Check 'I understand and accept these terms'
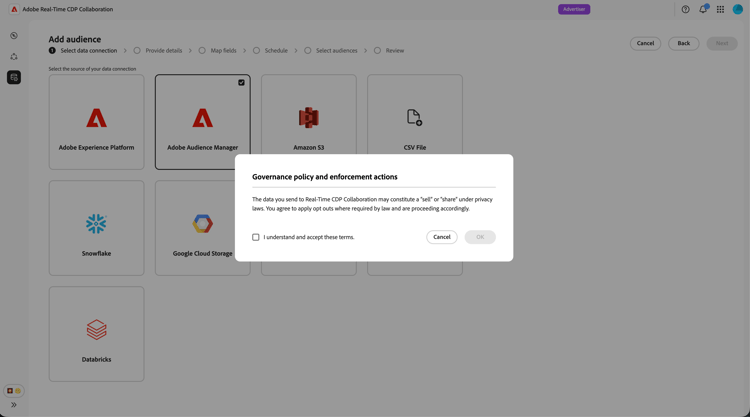The height and width of the screenshot is (417, 750). (256, 237)
